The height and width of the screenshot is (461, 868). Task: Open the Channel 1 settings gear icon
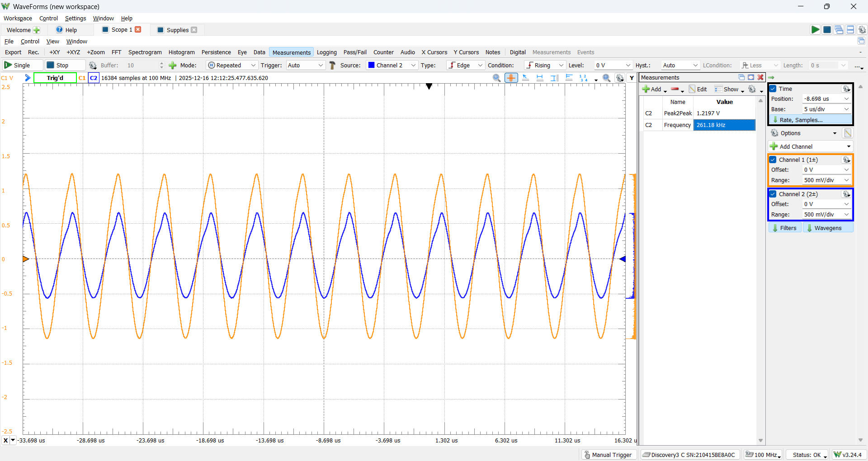(846, 160)
